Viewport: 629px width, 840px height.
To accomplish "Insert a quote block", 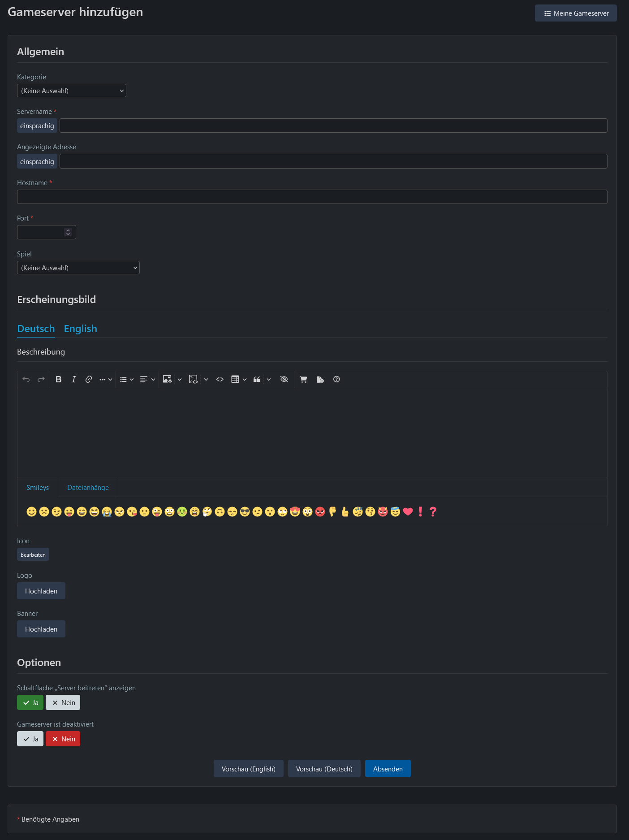I will (x=257, y=379).
